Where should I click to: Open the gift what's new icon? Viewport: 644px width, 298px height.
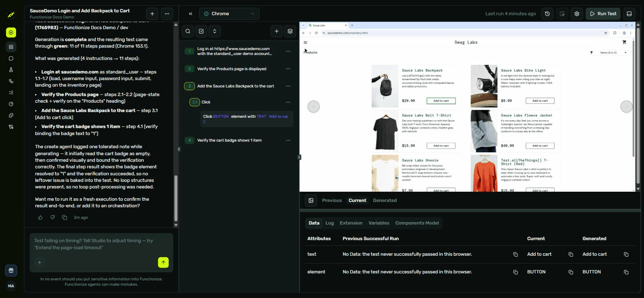11,270
